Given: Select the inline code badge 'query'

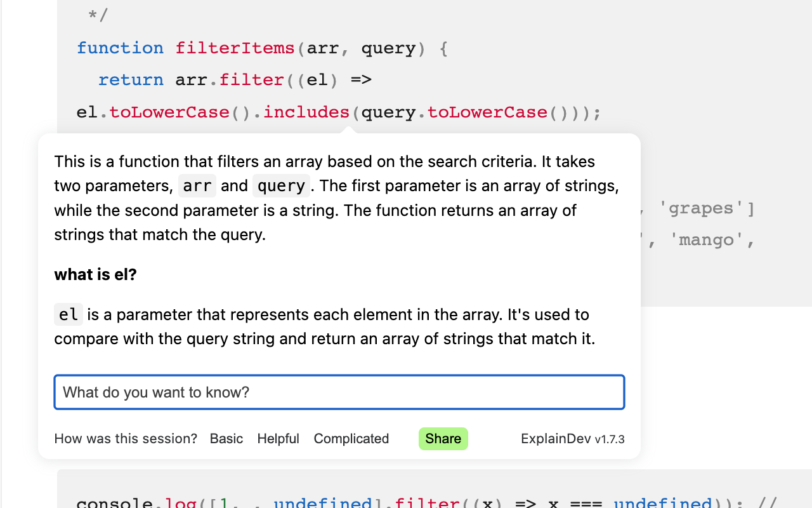Looking at the screenshot, I should coord(281,185).
